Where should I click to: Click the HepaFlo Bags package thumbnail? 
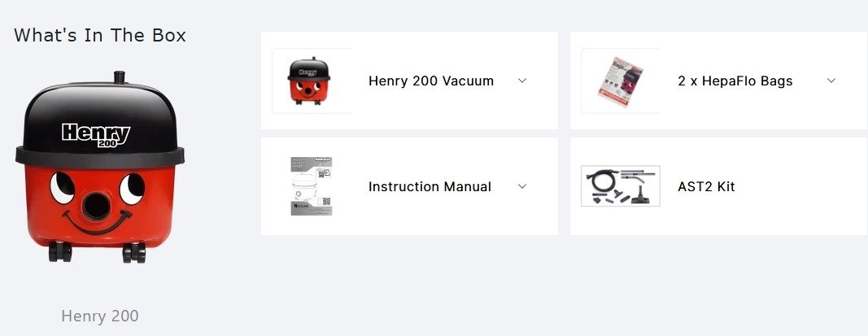tap(620, 79)
